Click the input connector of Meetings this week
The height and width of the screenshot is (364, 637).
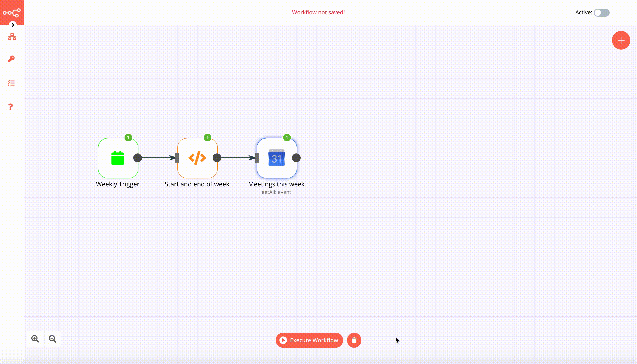point(256,158)
